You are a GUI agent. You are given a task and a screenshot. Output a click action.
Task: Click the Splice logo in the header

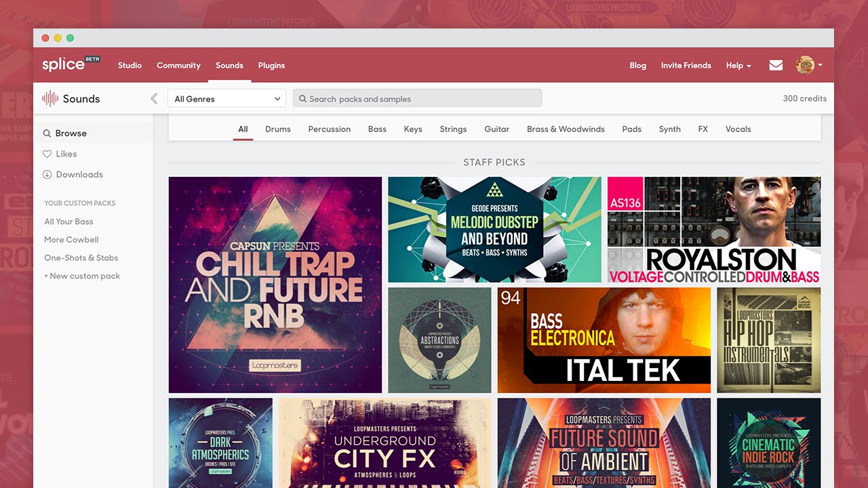(71, 64)
